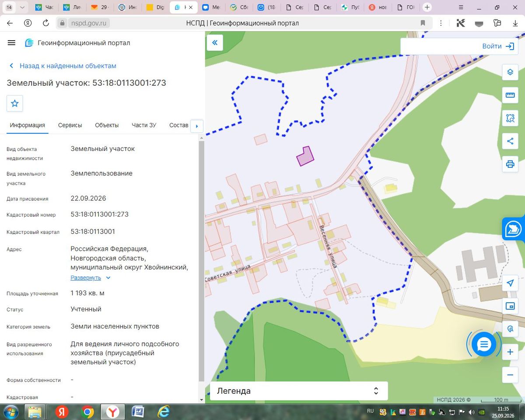Screen dimensions: 525x420
Task: Add parcel to favorites with star
Action: 14,103
